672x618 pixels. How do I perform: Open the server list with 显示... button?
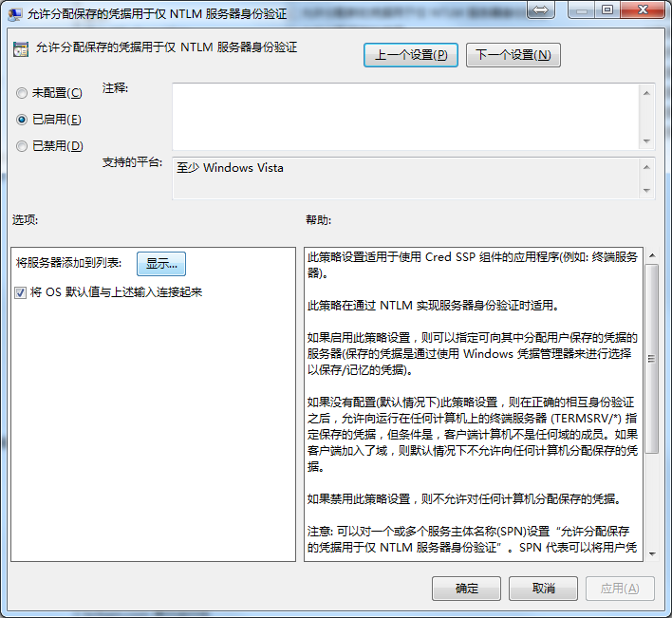coord(162,263)
